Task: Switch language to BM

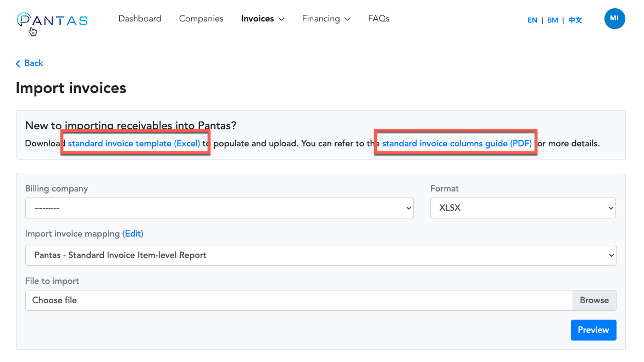Action: [x=552, y=20]
